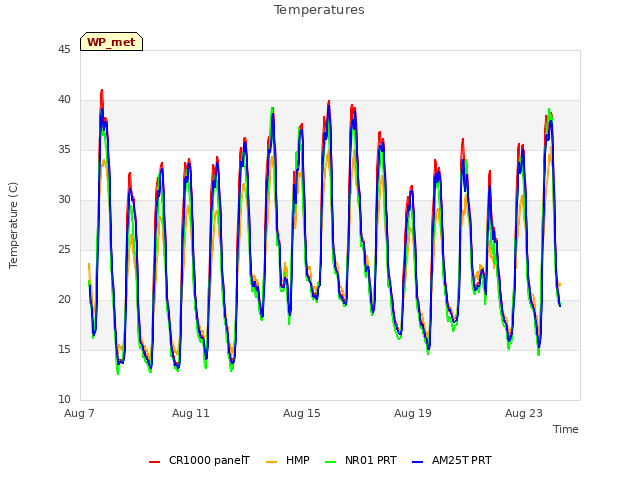Toggle the HMP legend entry
Image resolution: width=640 pixels, height=480 pixels.
[287, 460]
